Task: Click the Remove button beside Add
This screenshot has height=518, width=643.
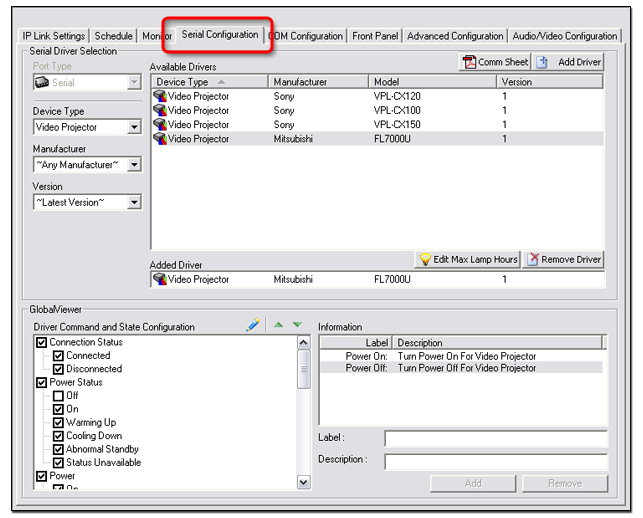Action: [565, 484]
